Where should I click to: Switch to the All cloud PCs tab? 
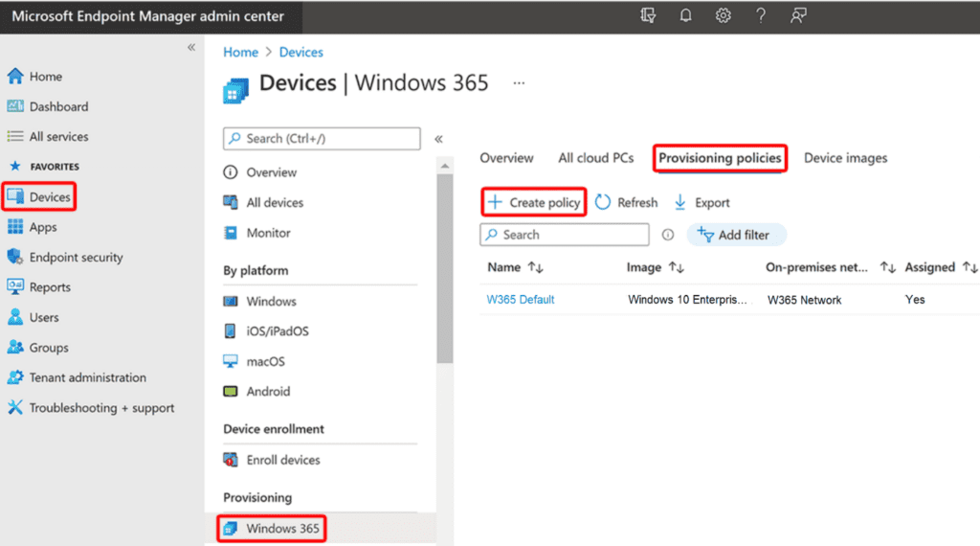pyautogui.click(x=595, y=158)
